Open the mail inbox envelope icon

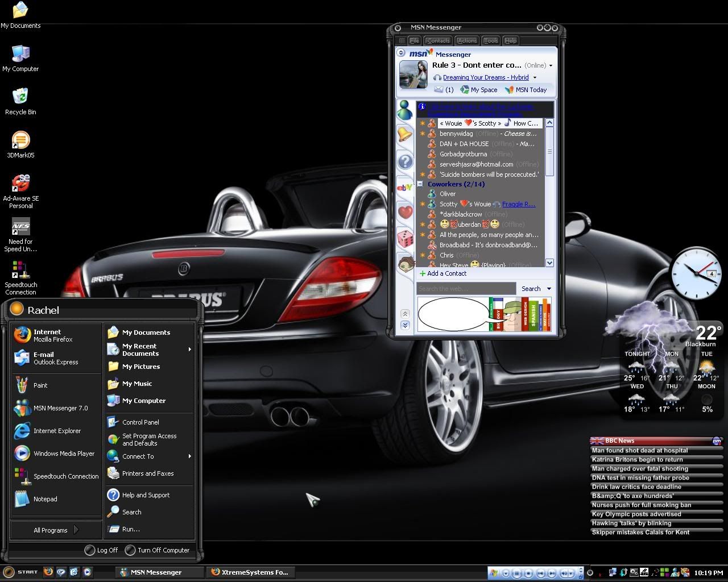439,90
